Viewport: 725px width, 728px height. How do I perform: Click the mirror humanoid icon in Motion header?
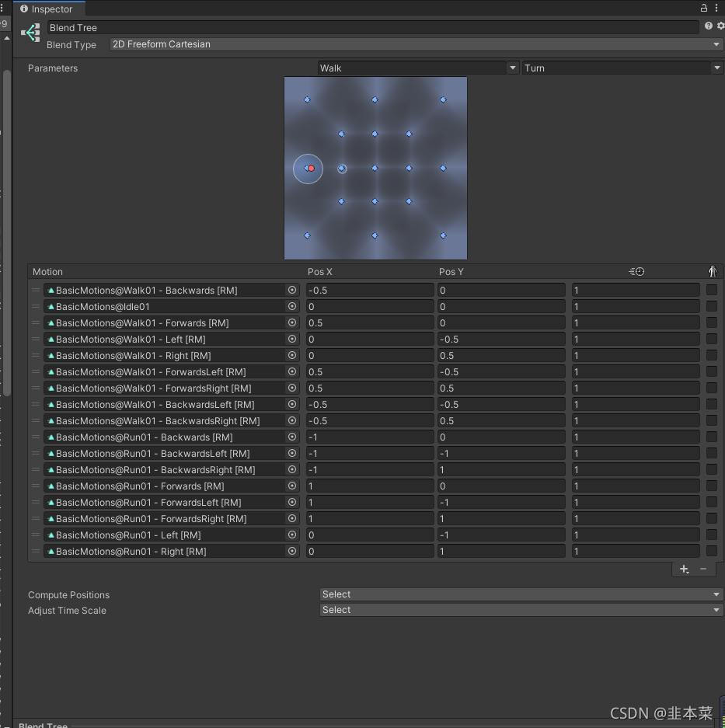tap(713, 271)
